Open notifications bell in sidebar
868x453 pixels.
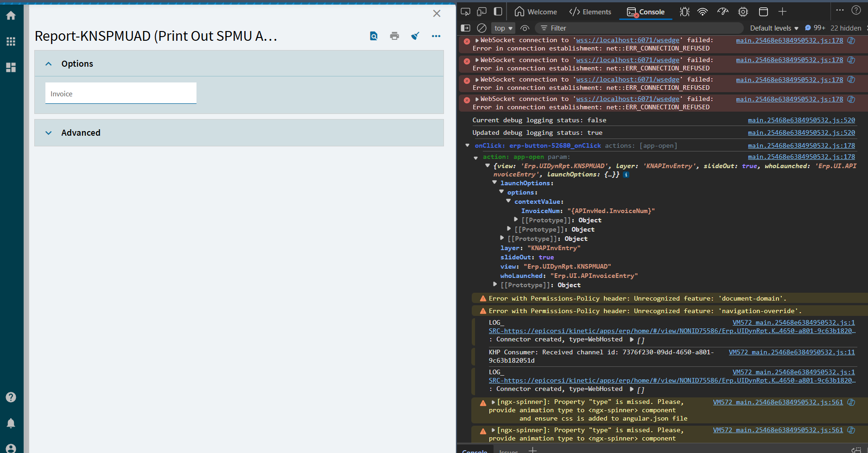(x=11, y=423)
